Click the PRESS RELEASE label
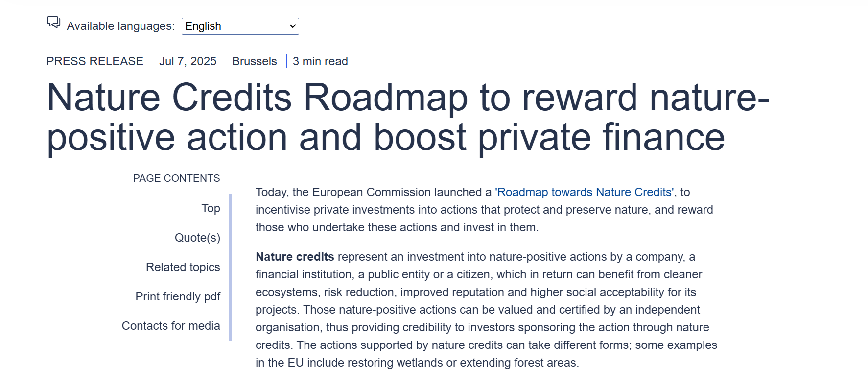The height and width of the screenshot is (370, 868). coord(95,61)
